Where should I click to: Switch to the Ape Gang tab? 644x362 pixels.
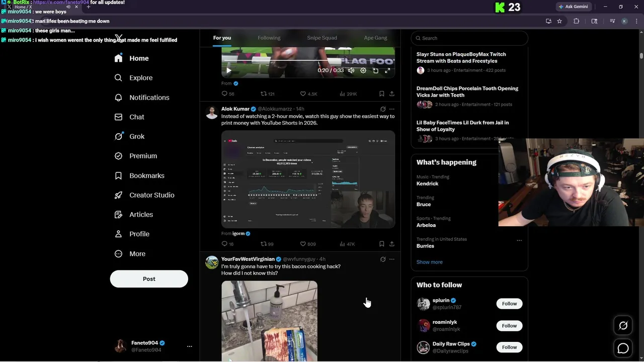click(375, 38)
